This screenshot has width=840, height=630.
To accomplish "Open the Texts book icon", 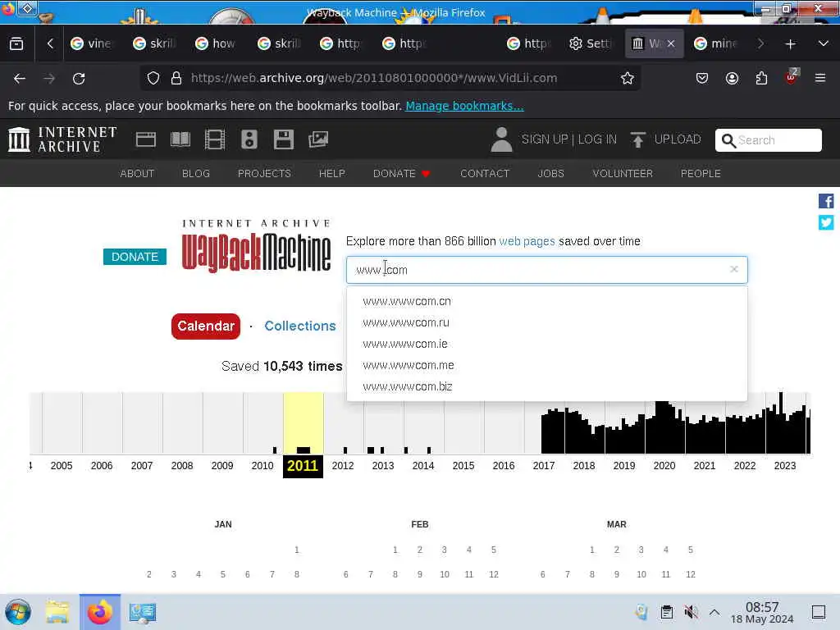I will [180, 139].
